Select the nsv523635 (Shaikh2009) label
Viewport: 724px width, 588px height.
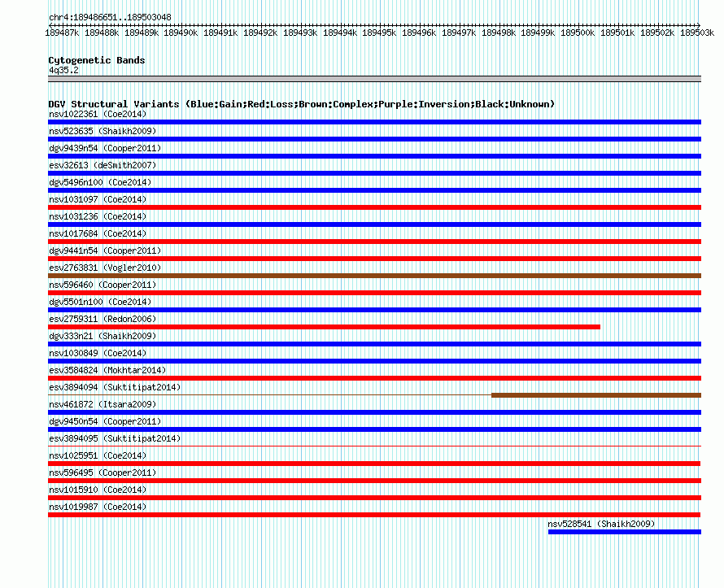(x=102, y=131)
